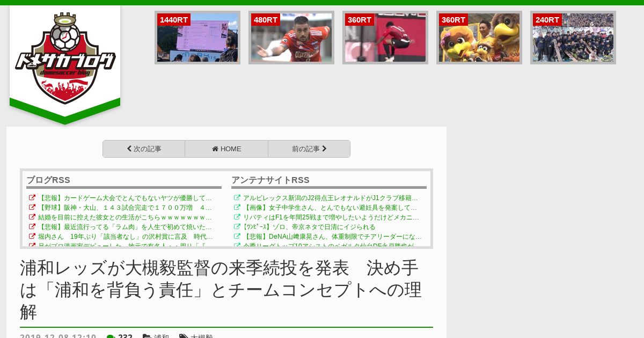Click external-link icon beside ラム肉
Image resolution: width=644 pixels, height=338 pixels.
tap(32, 227)
